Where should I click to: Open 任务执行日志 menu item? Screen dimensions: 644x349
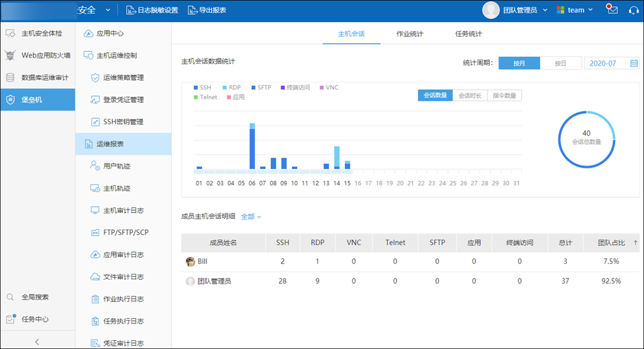pyautogui.click(x=123, y=321)
